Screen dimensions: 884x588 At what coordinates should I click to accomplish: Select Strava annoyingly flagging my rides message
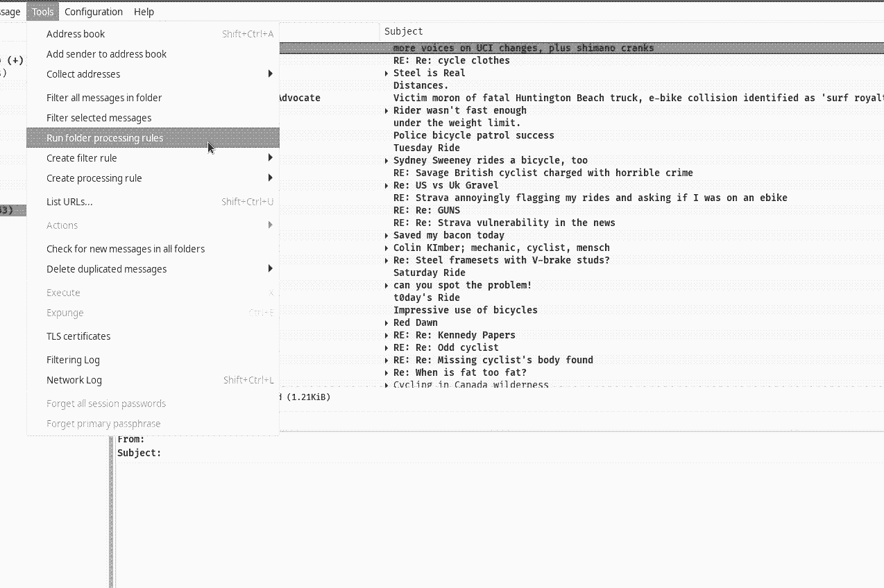(590, 198)
